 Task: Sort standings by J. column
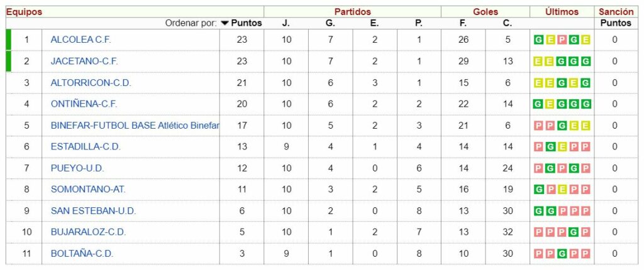[x=286, y=23]
